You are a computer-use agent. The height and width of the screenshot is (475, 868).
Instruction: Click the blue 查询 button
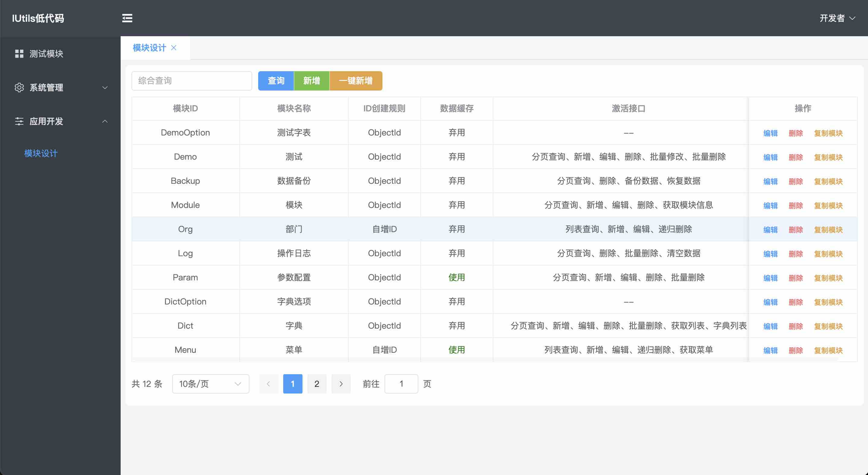(276, 81)
